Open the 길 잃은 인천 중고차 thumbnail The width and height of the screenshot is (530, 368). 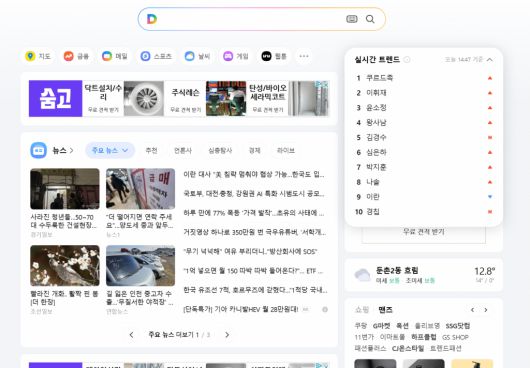[140, 266]
